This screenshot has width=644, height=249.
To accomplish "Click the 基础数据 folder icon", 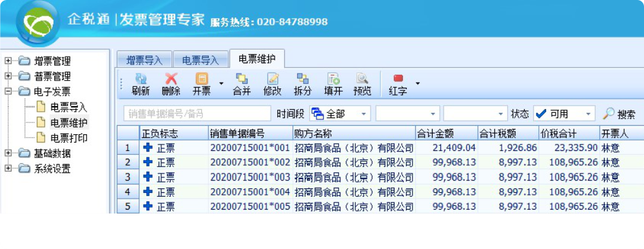I will point(24,154).
